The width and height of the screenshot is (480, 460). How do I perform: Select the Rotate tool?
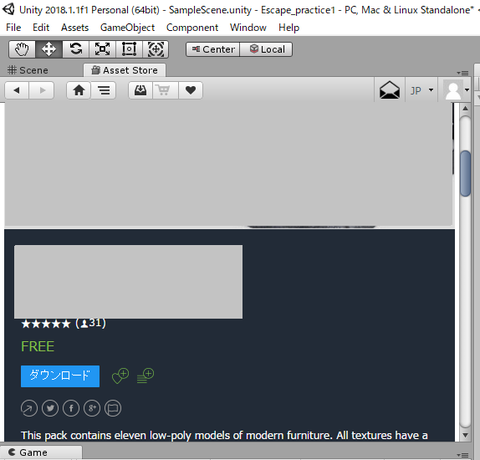pyautogui.click(x=76, y=49)
